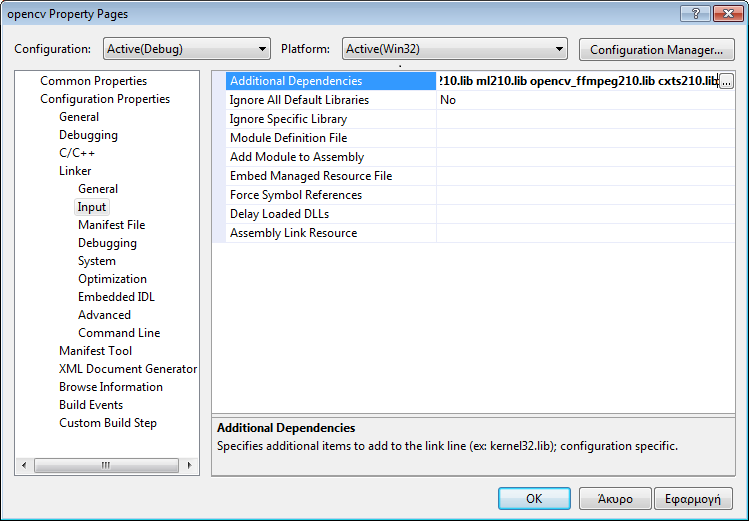Click the Delay Loaded DLLs value cell

click(x=586, y=214)
